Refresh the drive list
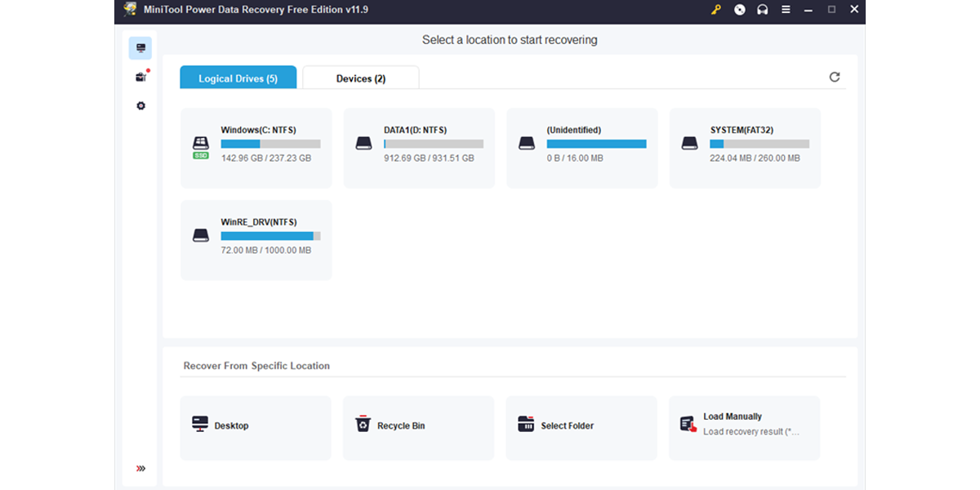The height and width of the screenshot is (490, 980). pos(834,76)
